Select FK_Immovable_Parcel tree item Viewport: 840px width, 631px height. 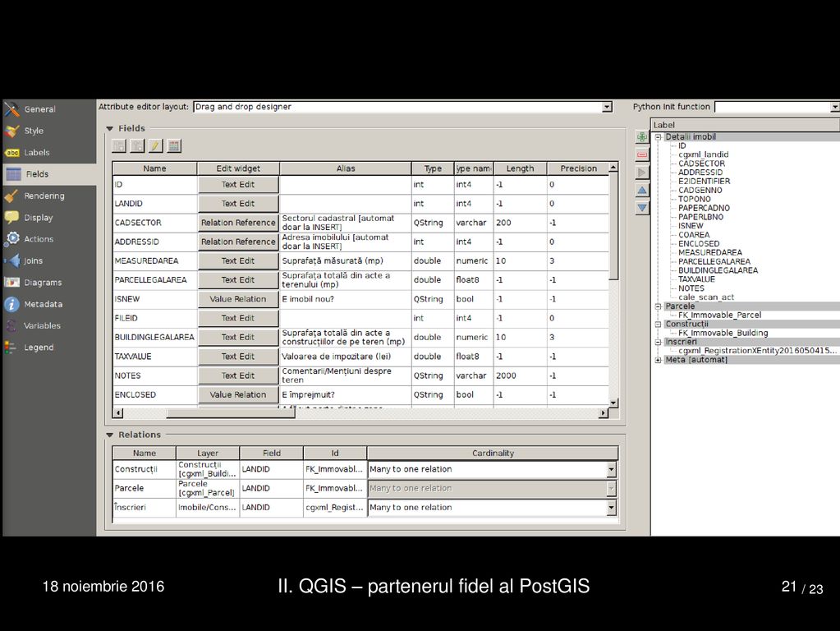[x=719, y=315]
